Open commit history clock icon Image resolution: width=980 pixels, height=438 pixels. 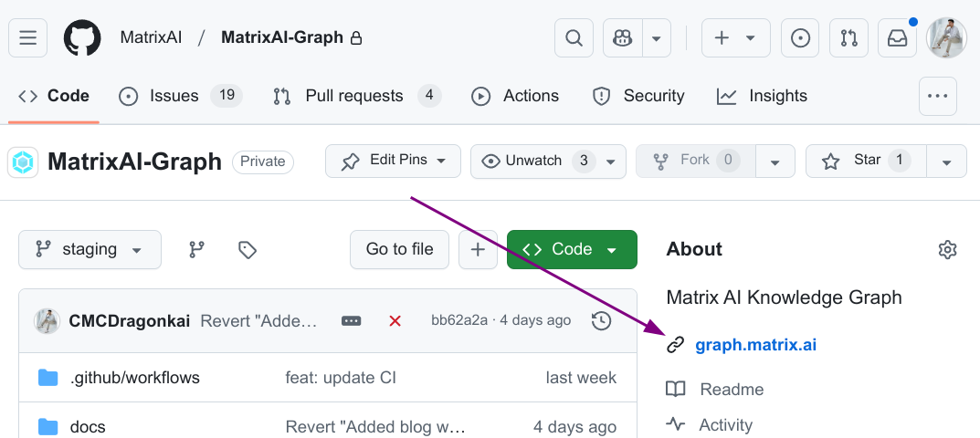601,320
